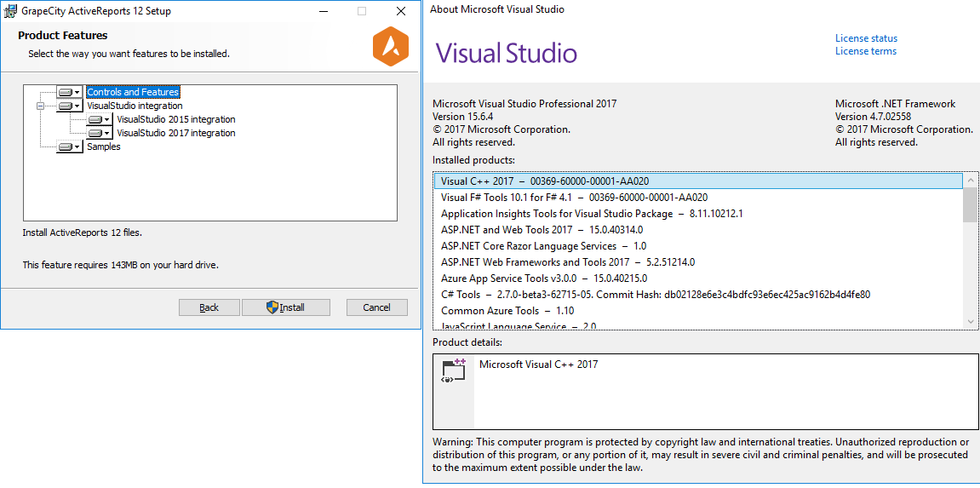This screenshot has width=980, height=488.
Task: Select VisualStudio integration tree label
Action: 135,106
